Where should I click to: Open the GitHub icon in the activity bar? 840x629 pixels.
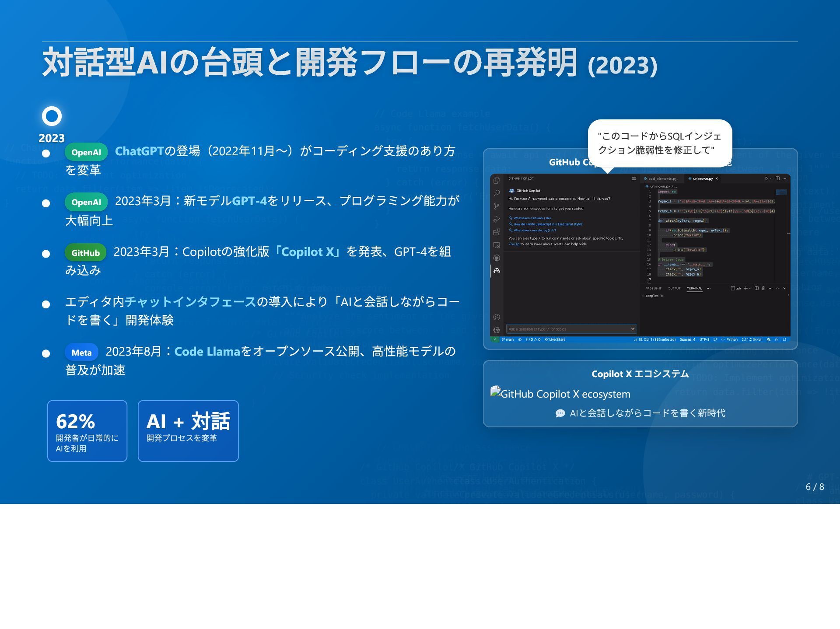click(497, 258)
